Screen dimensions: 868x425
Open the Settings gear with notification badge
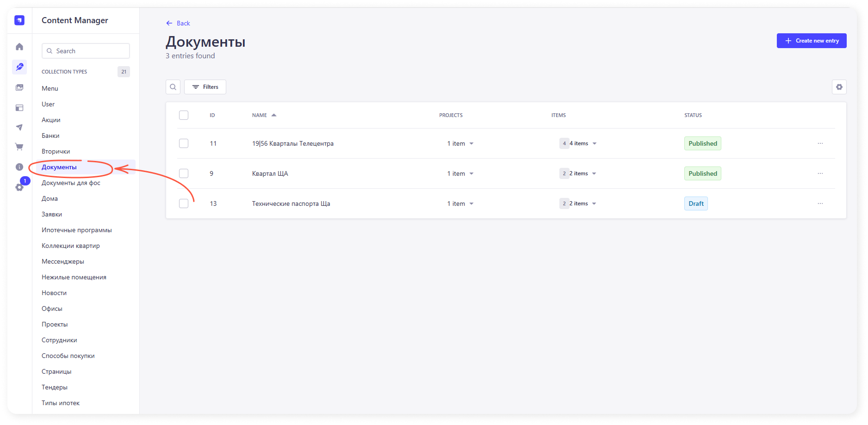pyautogui.click(x=19, y=187)
